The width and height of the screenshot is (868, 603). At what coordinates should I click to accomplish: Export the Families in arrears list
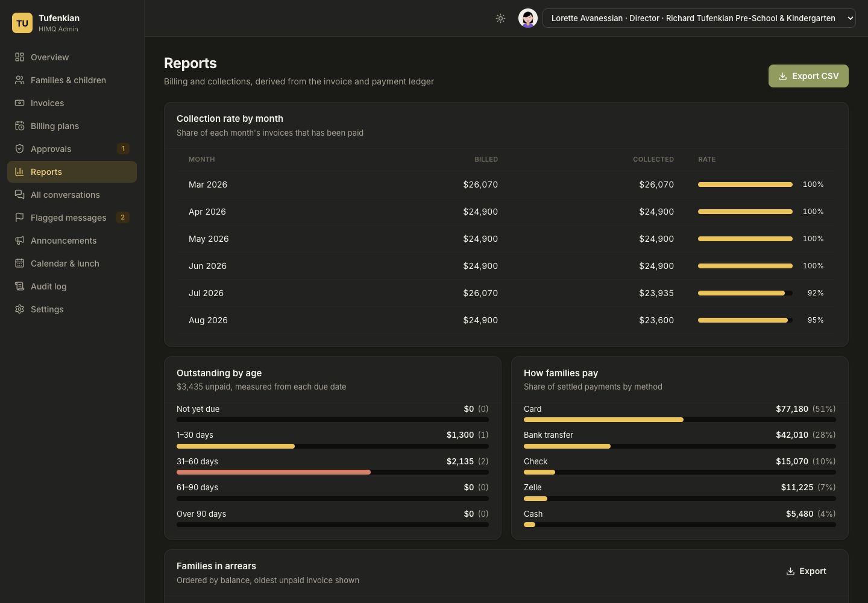(806, 571)
